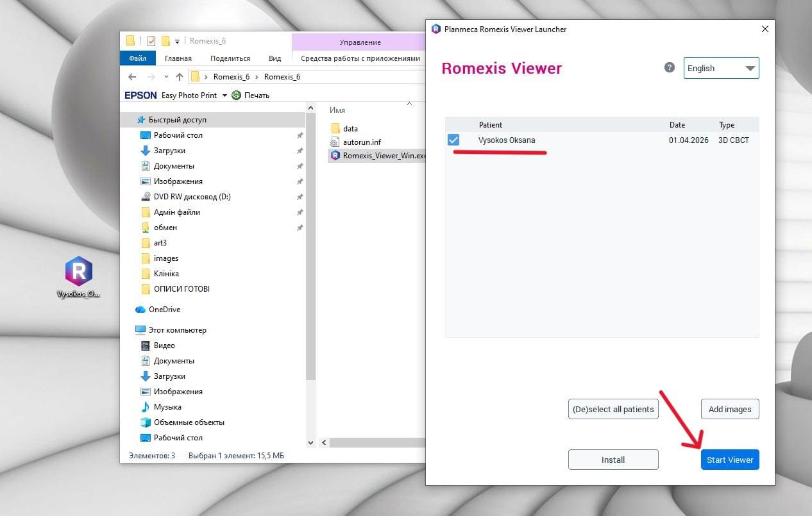This screenshot has width=812, height=516.
Task: Open the English language dropdown
Action: pos(721,69)
